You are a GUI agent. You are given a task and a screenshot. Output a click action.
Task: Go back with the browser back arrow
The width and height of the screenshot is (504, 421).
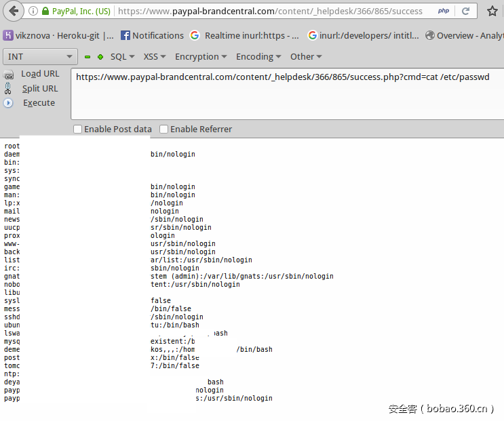pos(14,12)
